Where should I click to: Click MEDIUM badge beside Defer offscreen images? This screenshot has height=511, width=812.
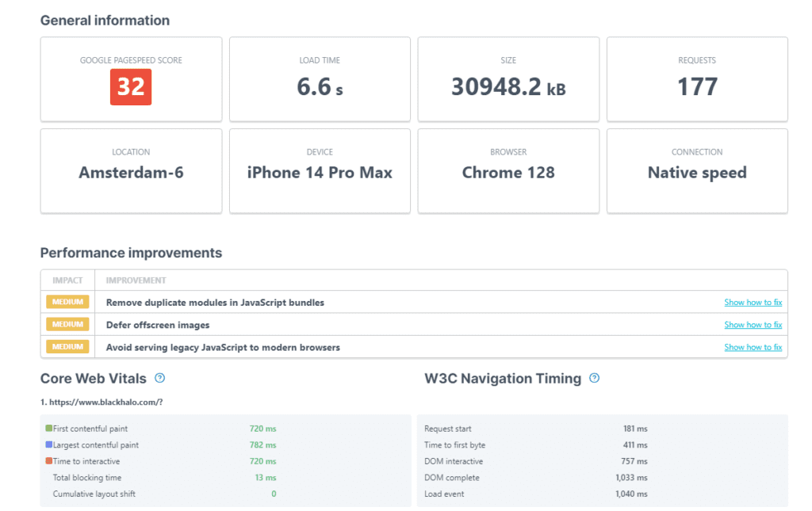[67, 324]
